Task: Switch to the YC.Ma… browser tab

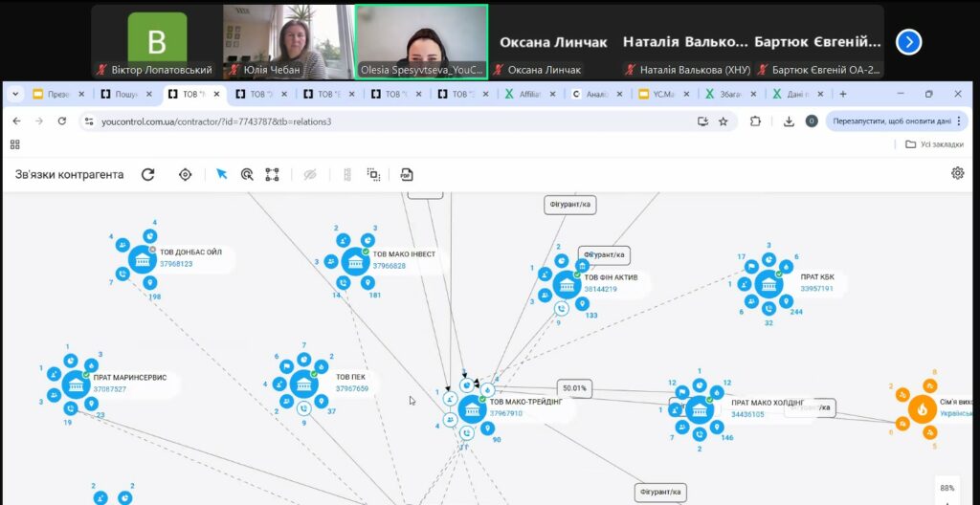Action: click(x=665, y=95)
